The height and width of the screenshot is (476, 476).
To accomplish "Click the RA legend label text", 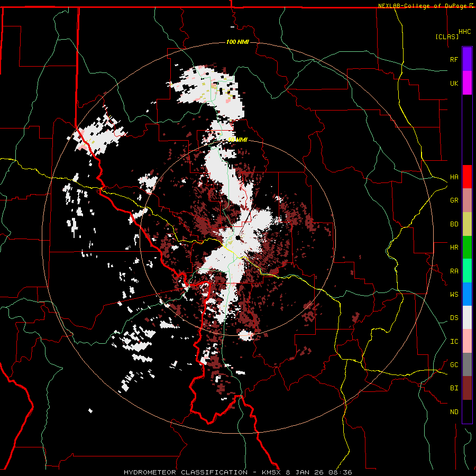I will click(454, 271).
